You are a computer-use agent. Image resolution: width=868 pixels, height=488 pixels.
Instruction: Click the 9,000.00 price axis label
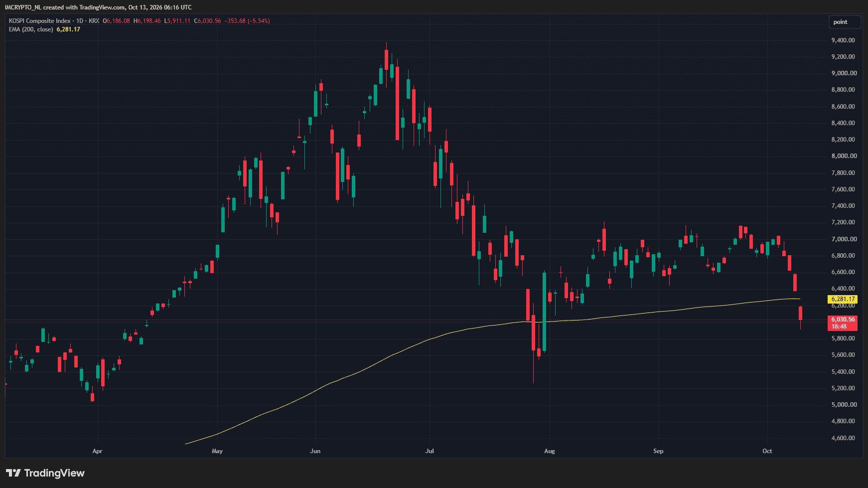(x=844, y=73)
